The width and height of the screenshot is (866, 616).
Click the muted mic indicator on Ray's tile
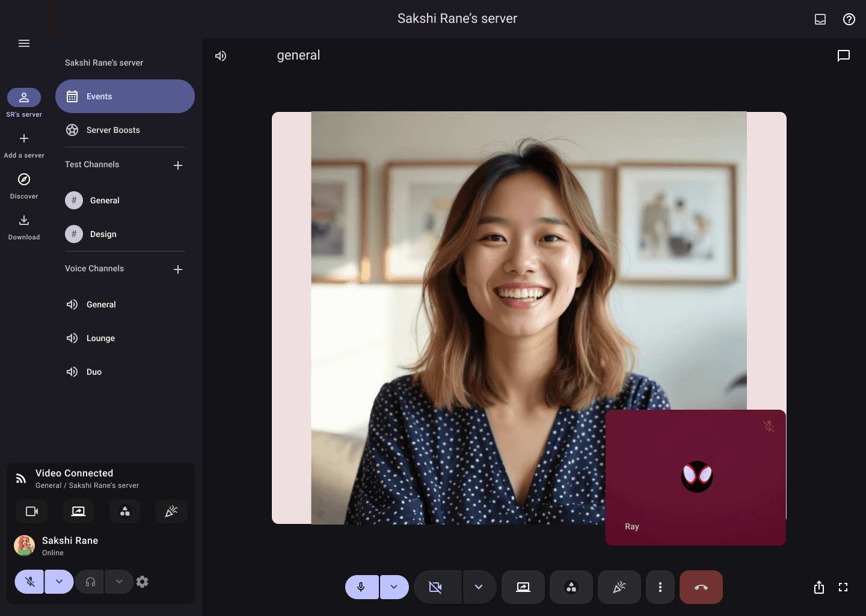[769, 427]
